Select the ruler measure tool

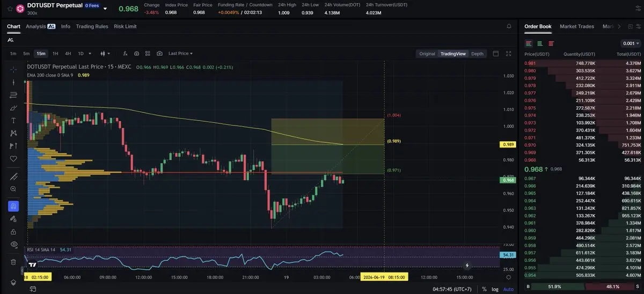tap(13, 177)
